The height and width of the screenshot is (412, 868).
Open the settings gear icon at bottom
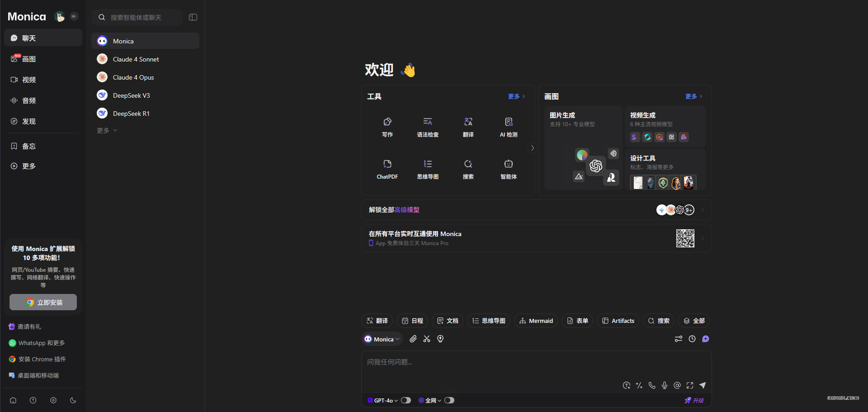53,400
